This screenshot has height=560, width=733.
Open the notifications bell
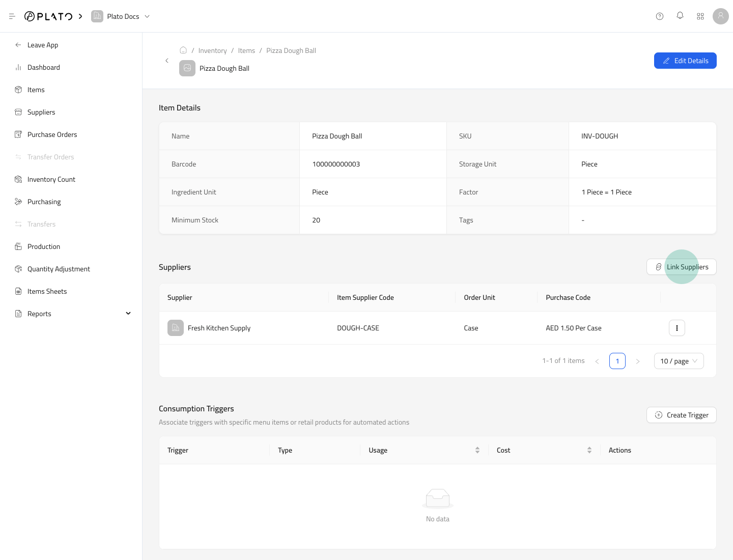(x=680, y=16)
